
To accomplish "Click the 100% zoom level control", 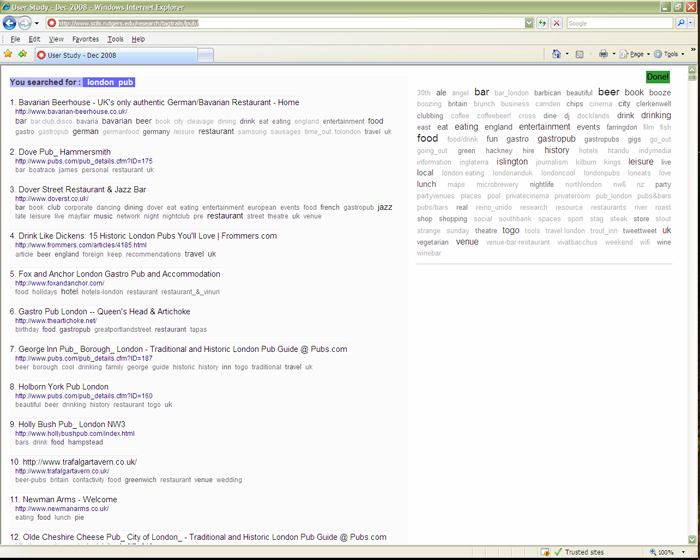I will coord(662,552).
